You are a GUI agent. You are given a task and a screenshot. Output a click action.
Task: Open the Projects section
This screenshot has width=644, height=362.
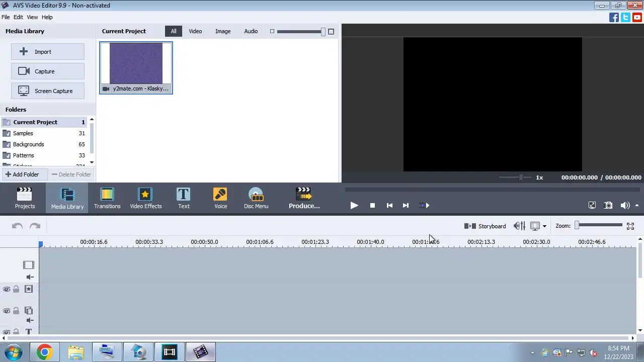[25, 198]
